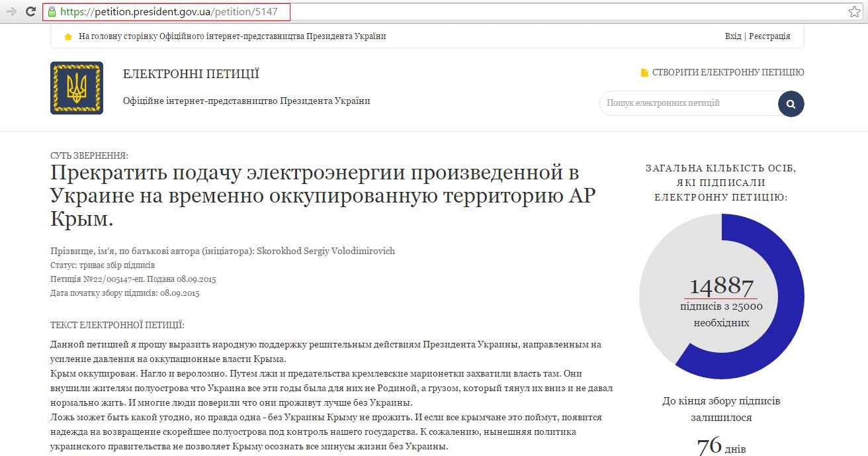Click the green padlock security icon
The width and height of the screenshot is (868, 456).
[x=52, y=12]
